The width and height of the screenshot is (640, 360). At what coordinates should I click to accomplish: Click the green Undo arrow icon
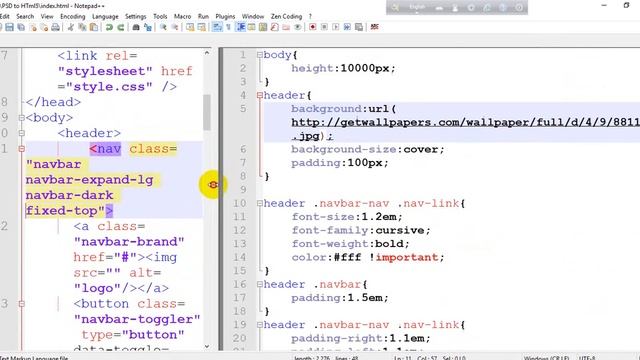[x=109, y=27]
